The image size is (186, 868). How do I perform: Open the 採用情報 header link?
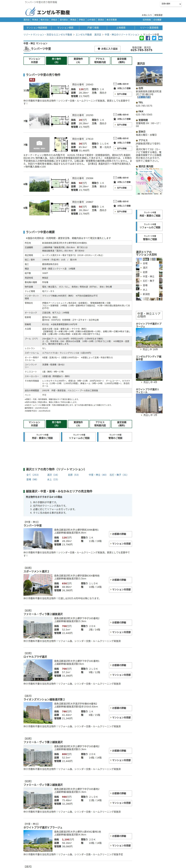click(146, 20)
